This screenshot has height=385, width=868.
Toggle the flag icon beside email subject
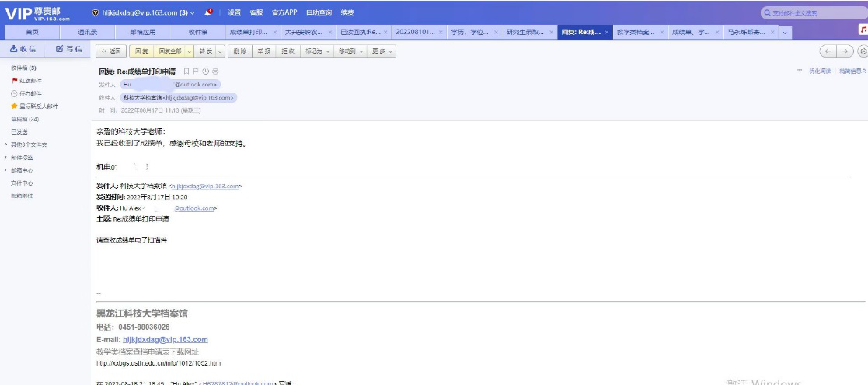[x=196, y=71]
